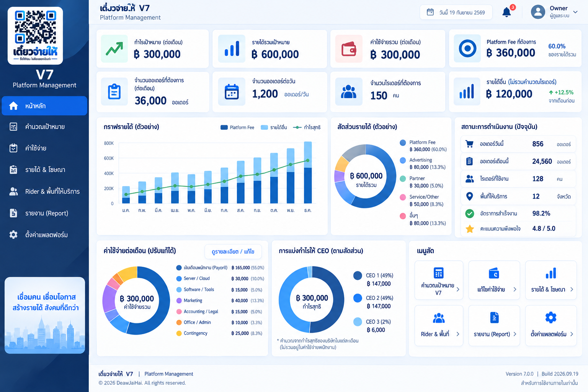Screen dimensions: 588x392
Task: Open the รายได้ & โฆษณา shortcut card
Action: click(x=551, y=280)
